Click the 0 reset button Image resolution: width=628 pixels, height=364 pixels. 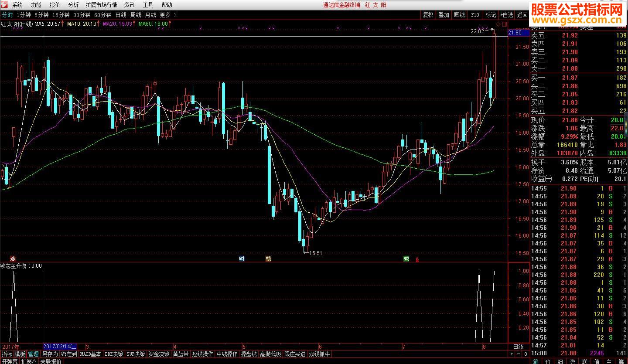[x=526, y=354]
